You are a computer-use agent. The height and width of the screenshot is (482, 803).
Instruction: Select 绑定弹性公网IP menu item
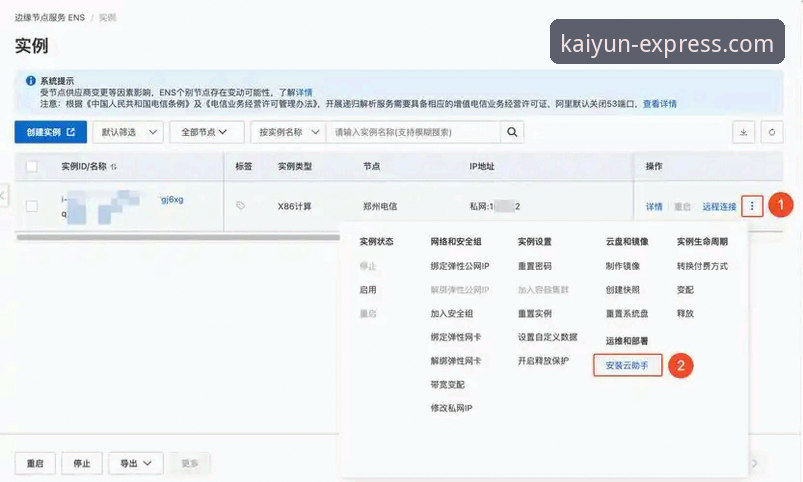pyautogui.click(x=460, y=266)
